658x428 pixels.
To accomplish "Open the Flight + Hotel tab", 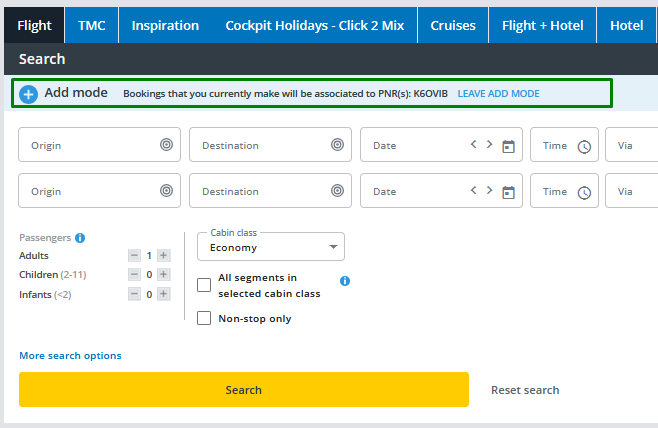I will click(x=543, y=25).
